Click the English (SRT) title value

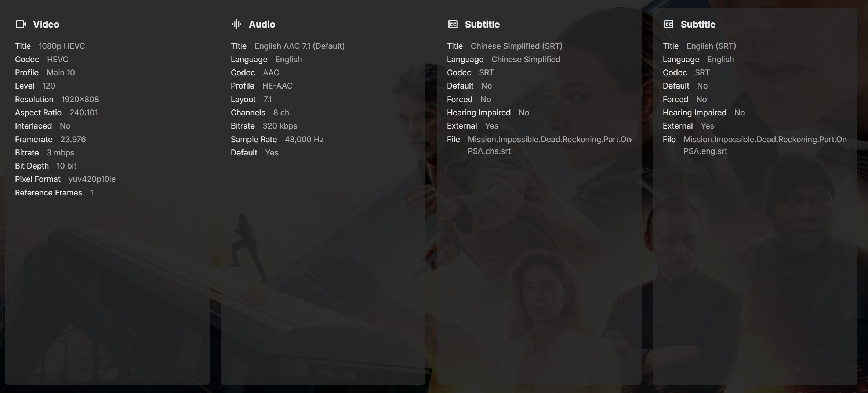(711, 46)
